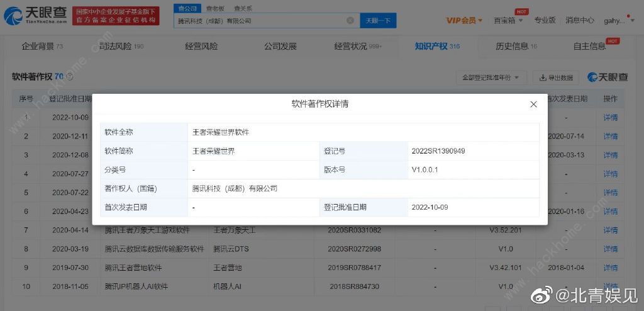Open 详情 link for row 3

point(610,155)
